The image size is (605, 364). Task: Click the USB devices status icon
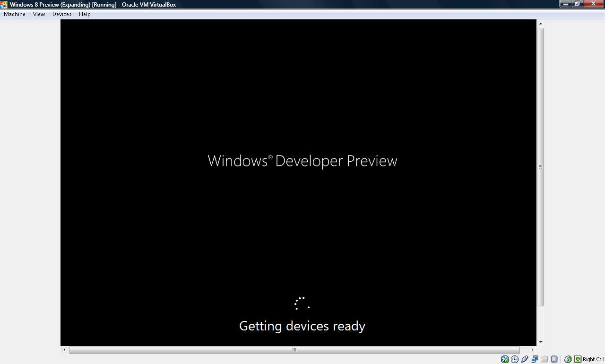coord(525,359)
